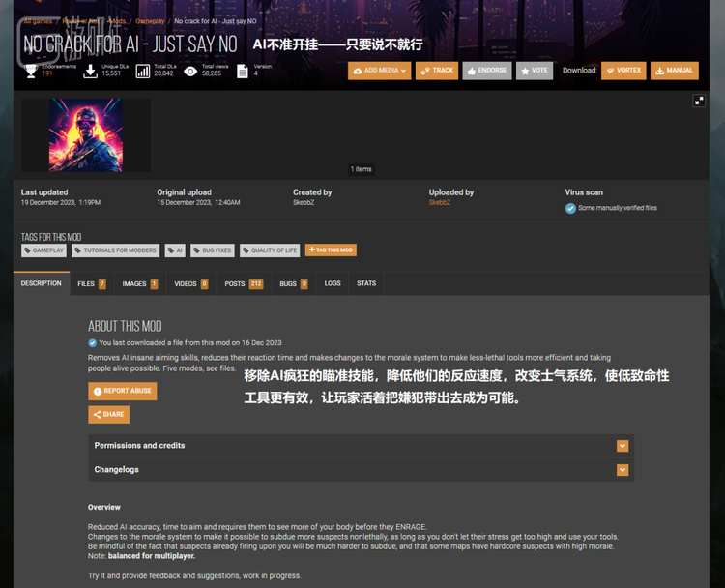Download with Vortex

click(623, 71)
